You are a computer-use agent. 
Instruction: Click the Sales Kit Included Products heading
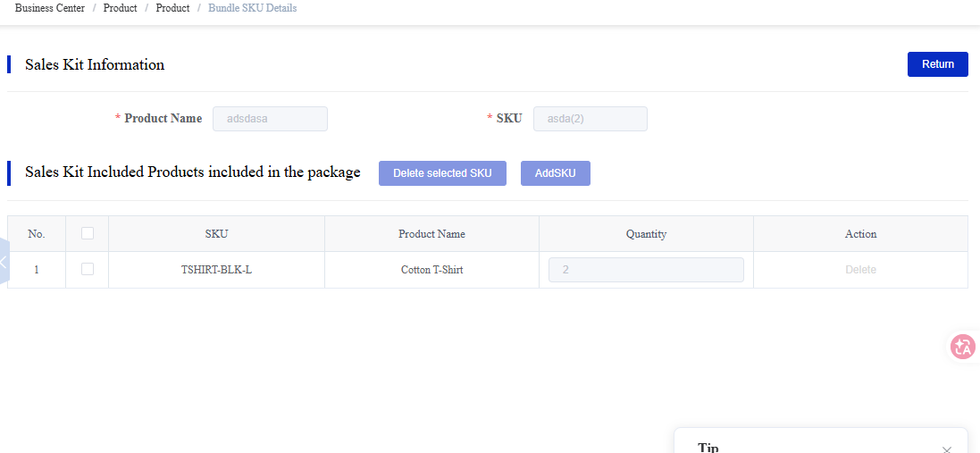click(x=192, y=172)
